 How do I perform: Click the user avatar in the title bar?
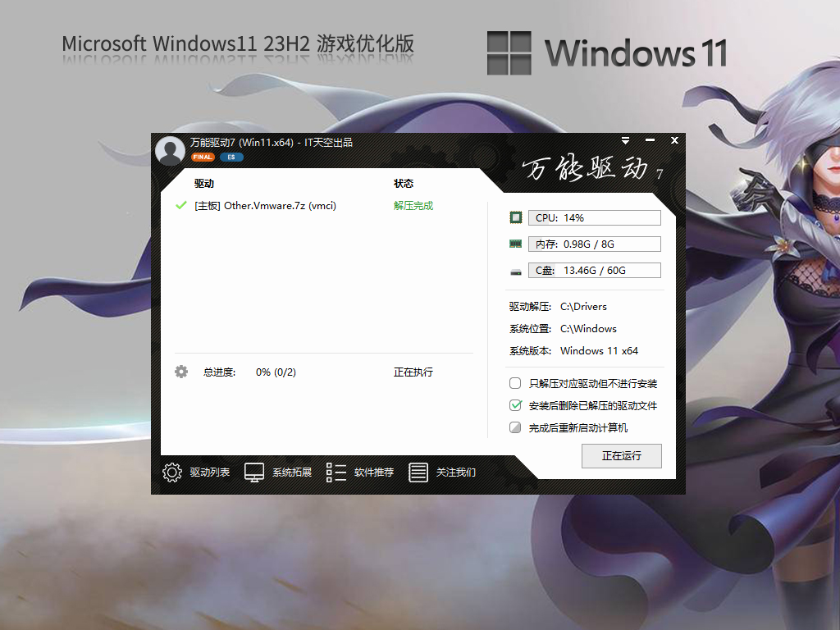[x=170, y=151]
